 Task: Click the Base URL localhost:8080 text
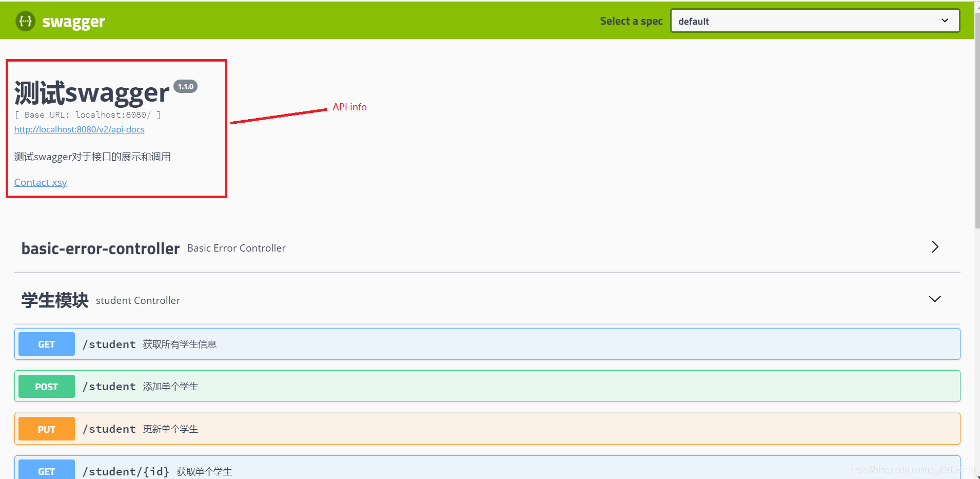(x=88, y=115)
